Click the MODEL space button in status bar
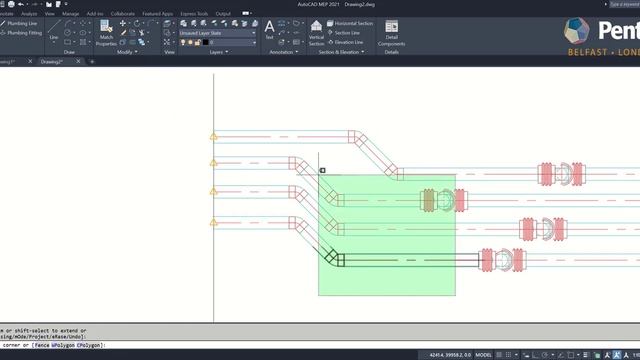The width and height of the screenshot is (640, 360). pyautogui.click(x=483, y=355)
